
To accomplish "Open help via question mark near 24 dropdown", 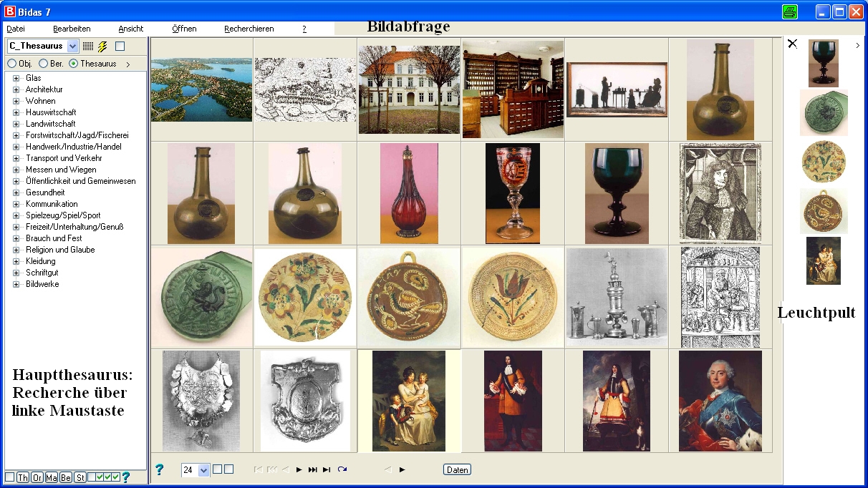I will (159, 469).
